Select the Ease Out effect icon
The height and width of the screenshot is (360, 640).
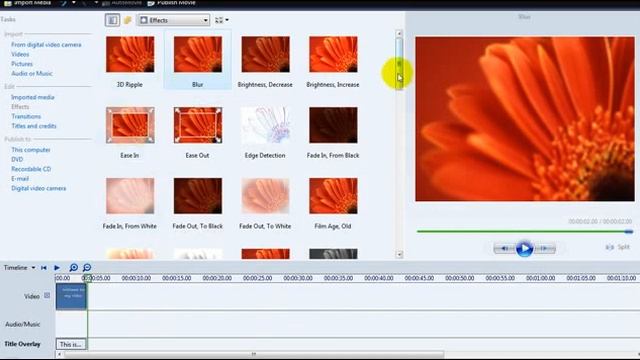pos(198,125)
